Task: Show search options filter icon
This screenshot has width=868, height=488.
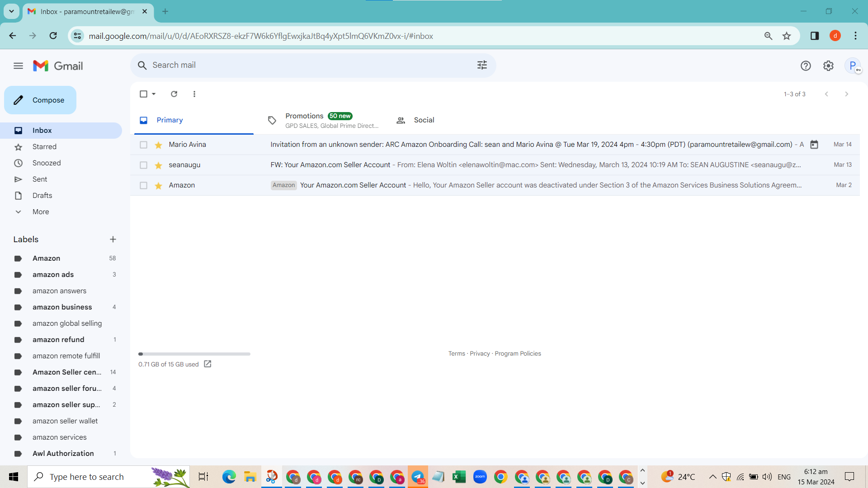Action: (x=482, y=65)
